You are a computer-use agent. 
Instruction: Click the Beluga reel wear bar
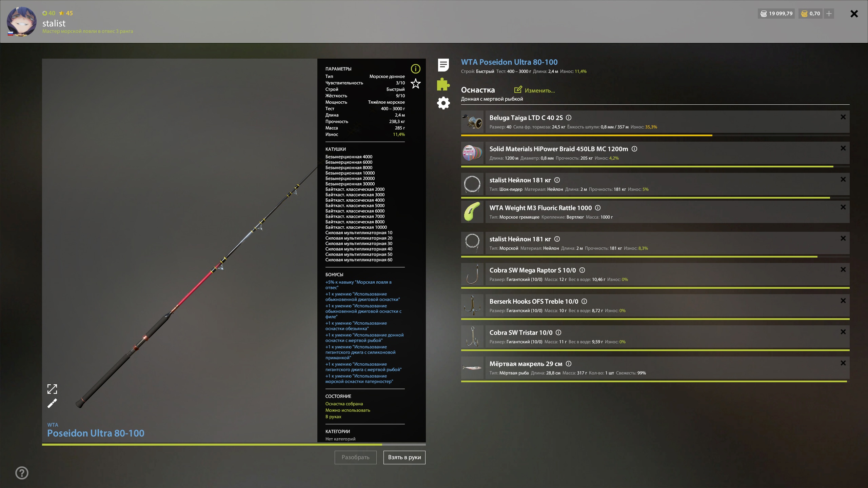655,135
